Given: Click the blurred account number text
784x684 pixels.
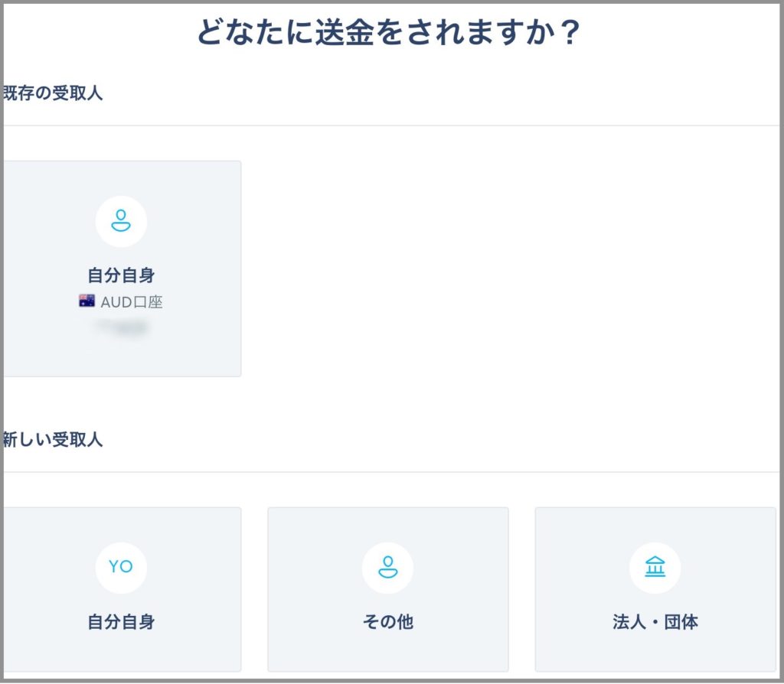Looking at the screenshot, I should pyautogui.click(x=122, y=327).
